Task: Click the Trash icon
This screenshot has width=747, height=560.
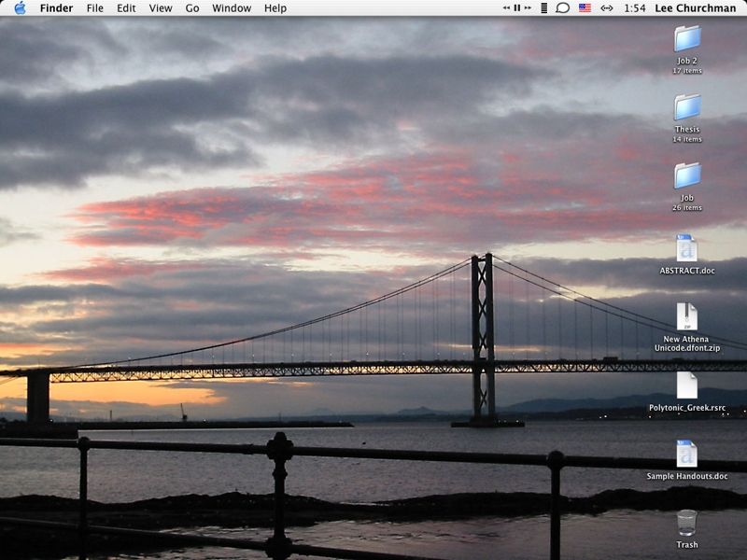Action: [x=687, y=523]
